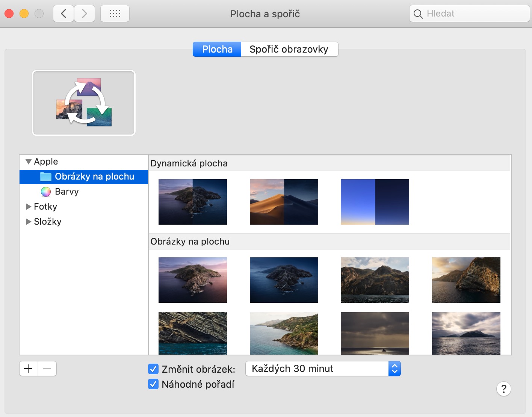Viewport: 532px width, 417px height.
Task: Disable the Změnit obrázek checkbox
Action: (x=153, y=369)
